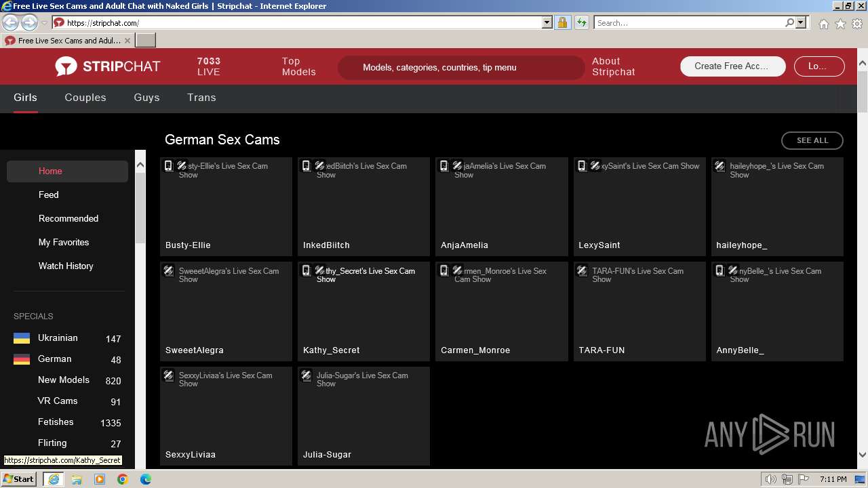
Task: Click the Create Free Account button
Action: coord(732,66)
